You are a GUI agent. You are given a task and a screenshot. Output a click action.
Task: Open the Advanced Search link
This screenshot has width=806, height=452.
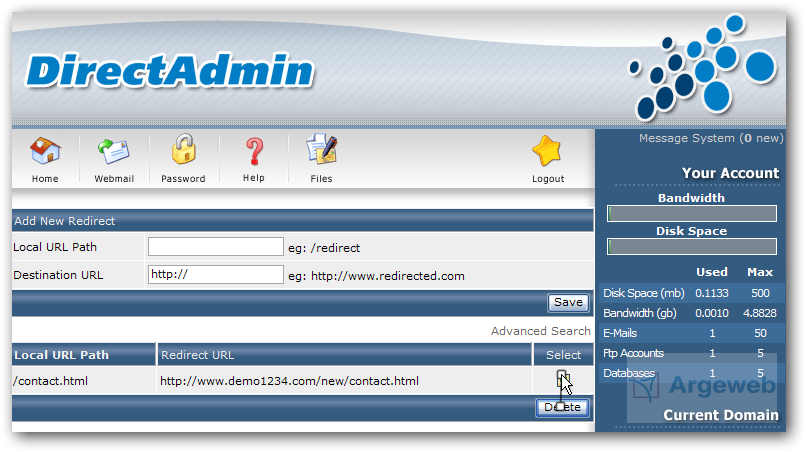click(x=540, y=331)
